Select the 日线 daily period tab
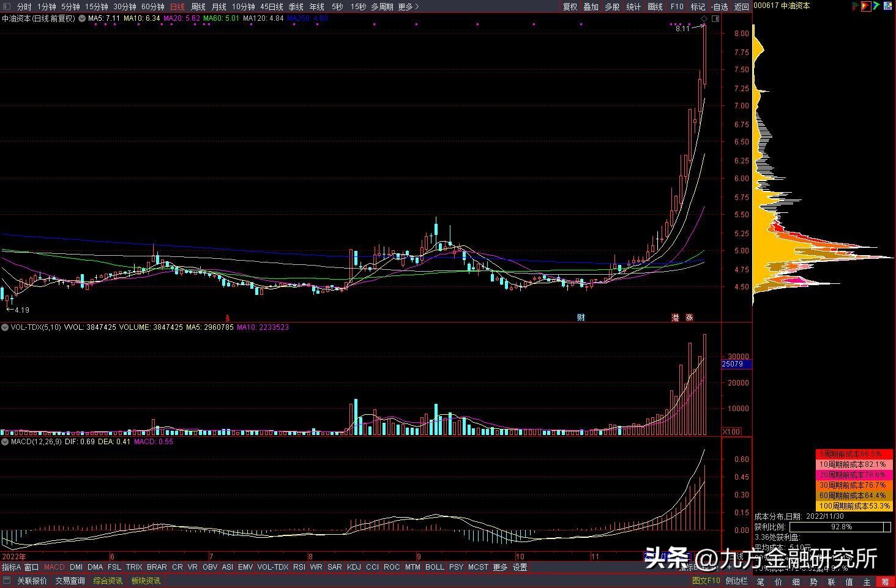This screenshot has height=588, width=896. [x=177, y=7]
